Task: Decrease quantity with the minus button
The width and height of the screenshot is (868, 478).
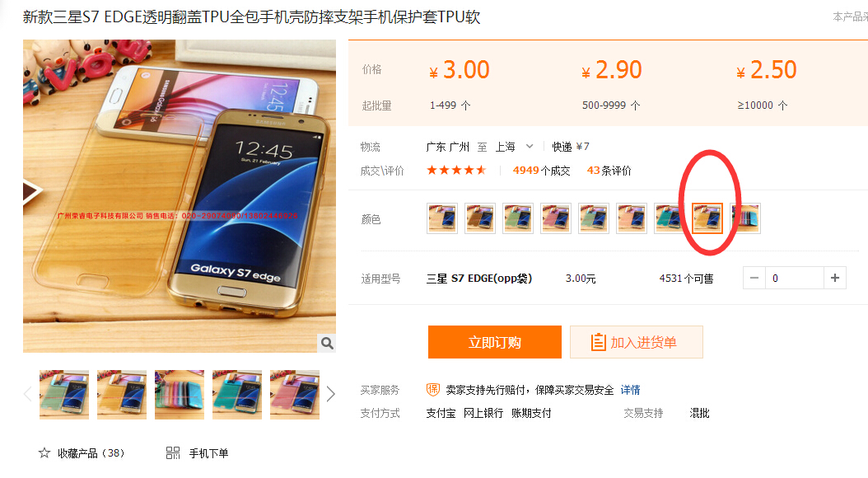Action: click(754, 278)
